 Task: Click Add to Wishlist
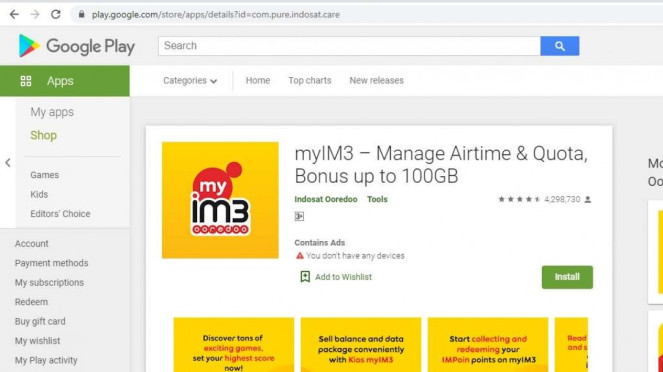(x=343, y=277)
